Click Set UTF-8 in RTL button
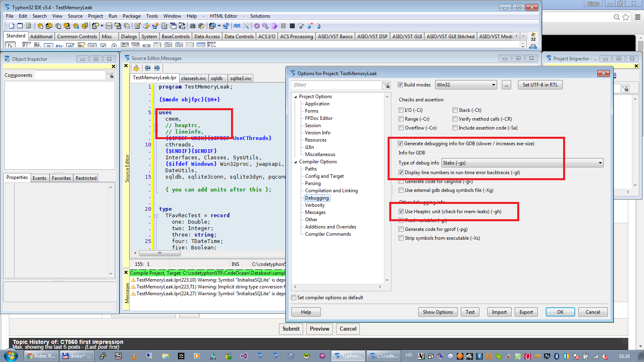The width and height of the screenshot is (644, 362). [540, 85]
